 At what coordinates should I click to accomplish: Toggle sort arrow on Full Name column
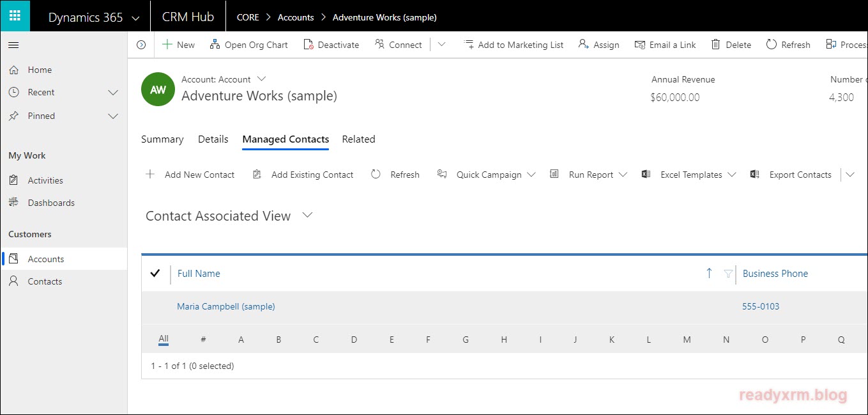(x=709, y=274)
